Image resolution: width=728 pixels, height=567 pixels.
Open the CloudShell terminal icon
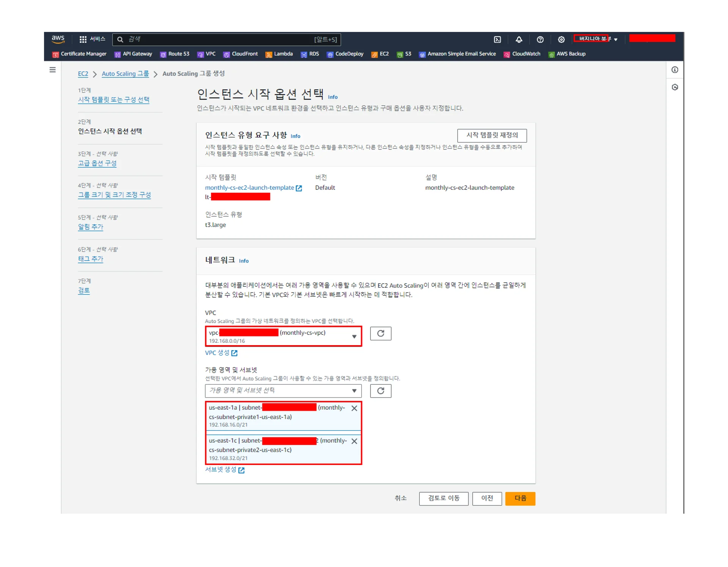coord(497,39)
